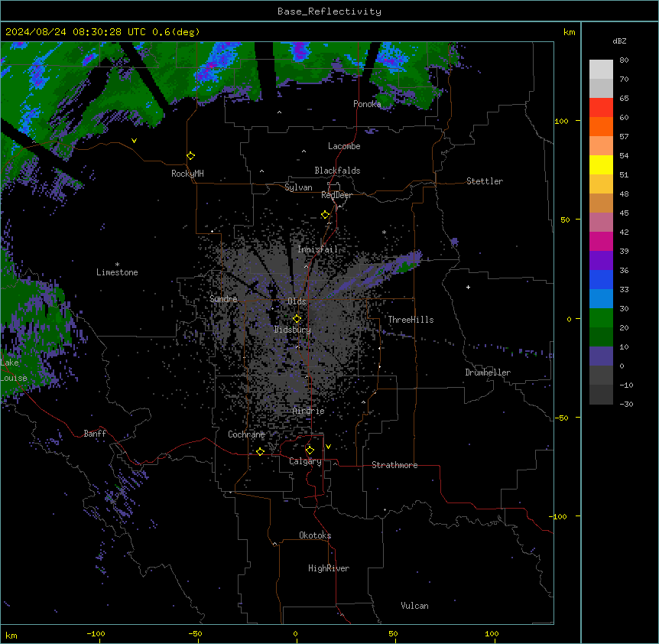Select the Didsbury city label
659x644 pixels.
coord(293,330)
